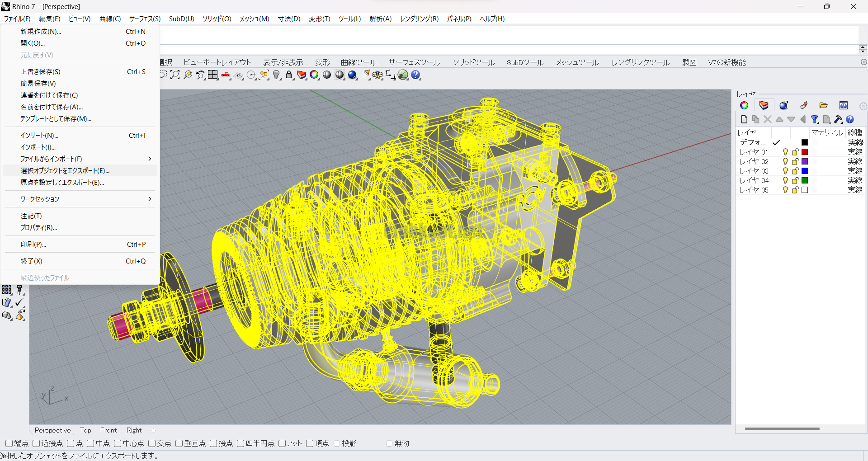The height and width of the screenshot is (461, 868).
Task: Click the blue render sphere icon
Action: [x=352, y=75]
